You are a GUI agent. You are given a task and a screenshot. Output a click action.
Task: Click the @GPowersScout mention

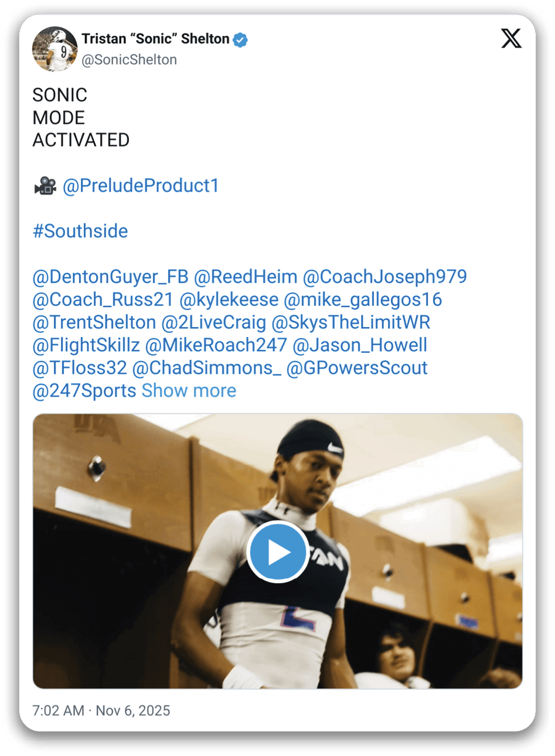click(x=357, y=368)
